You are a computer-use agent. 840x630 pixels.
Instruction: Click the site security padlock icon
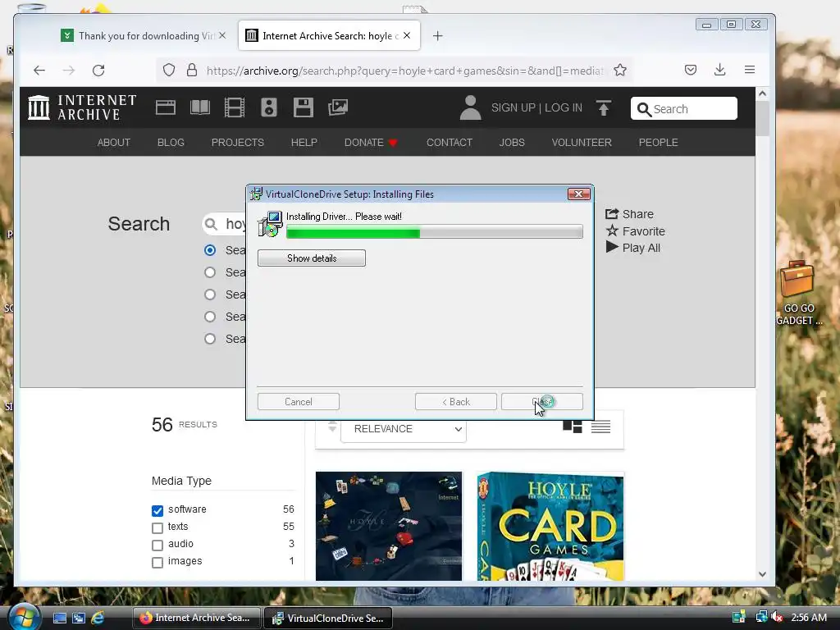coord(192,71)
